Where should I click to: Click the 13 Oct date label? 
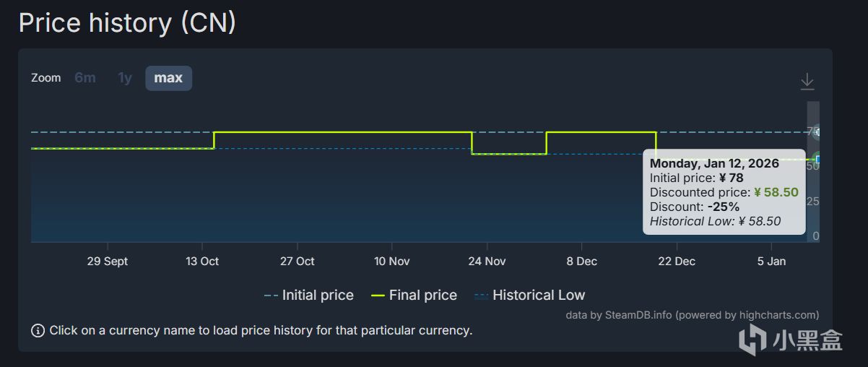click(x=202, y=262)
